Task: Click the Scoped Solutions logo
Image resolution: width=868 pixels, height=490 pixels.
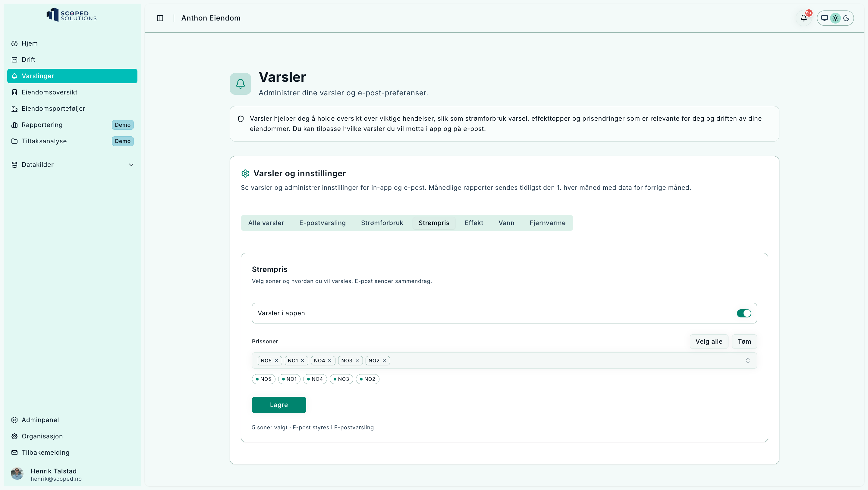Action: 71,15
